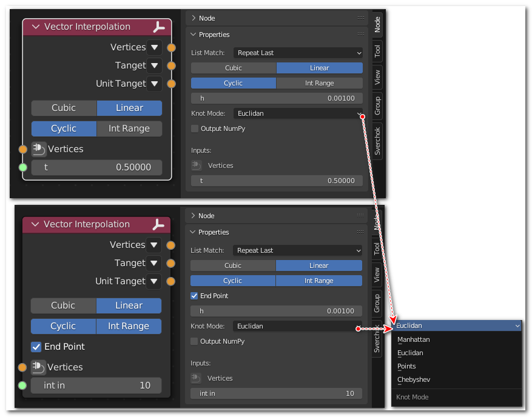Screen dimensions: 532x417
Task: Open the lower Knot Mode dropdown in the sidebar
Action: click(x=297, y=326)
